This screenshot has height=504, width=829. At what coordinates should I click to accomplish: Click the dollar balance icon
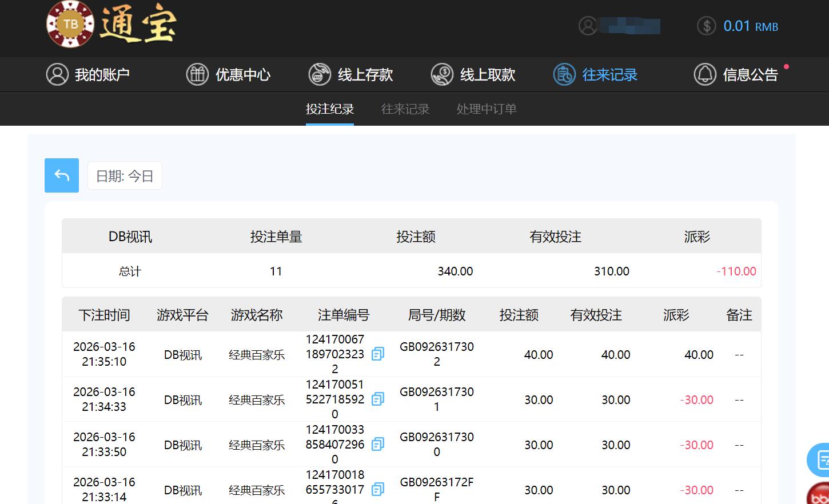pos(706,26)
